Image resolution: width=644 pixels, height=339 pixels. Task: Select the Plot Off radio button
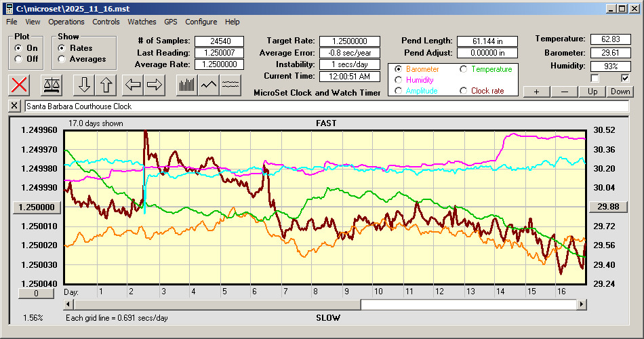18,59
